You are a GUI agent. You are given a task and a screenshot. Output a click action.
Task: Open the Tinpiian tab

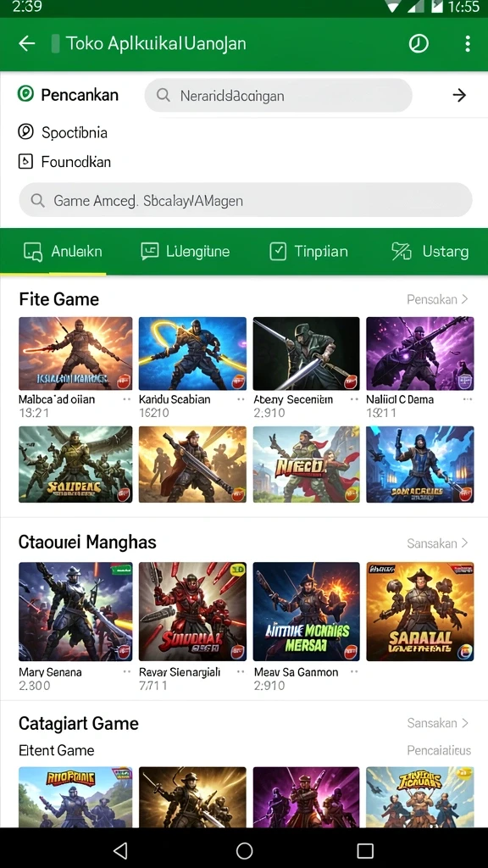click(308, 251)
